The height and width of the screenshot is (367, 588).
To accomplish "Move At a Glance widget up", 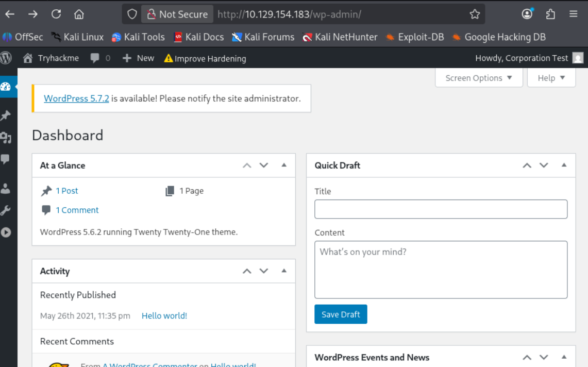I will (x=247, y=165).
